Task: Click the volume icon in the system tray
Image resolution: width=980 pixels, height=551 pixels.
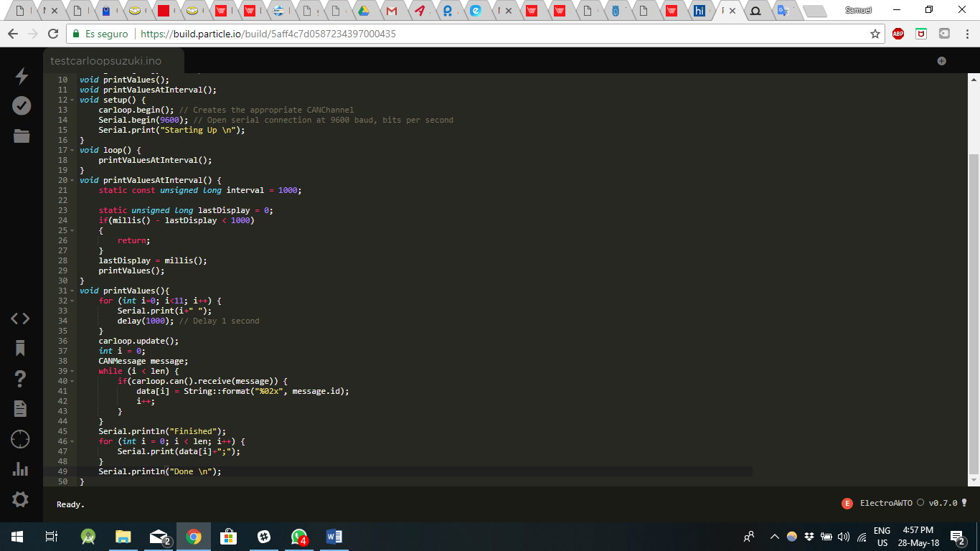Action: point(843,537)
